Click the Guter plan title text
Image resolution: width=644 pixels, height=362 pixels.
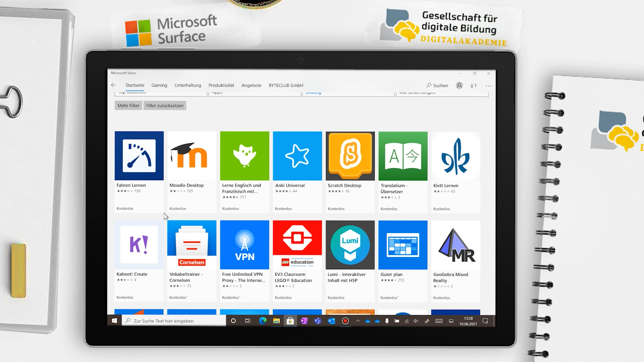(x=391, y=274)
